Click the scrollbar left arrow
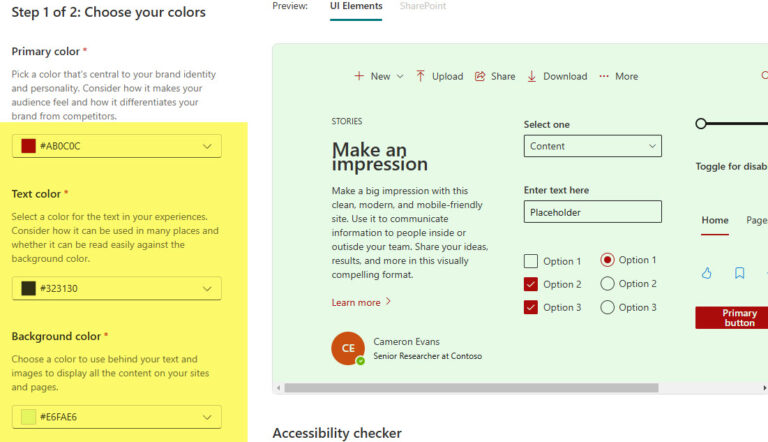Viewport: 768px width, 442px height. tap(279, 388)
